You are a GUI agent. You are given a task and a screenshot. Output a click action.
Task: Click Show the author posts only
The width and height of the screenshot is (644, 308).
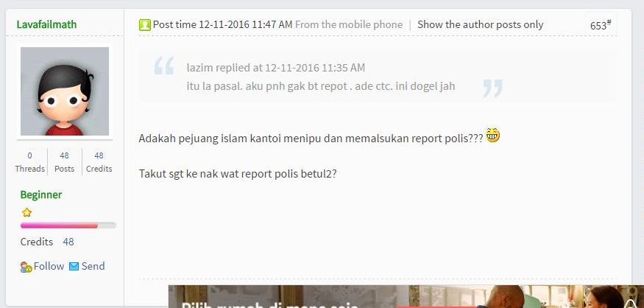(480, 24)
